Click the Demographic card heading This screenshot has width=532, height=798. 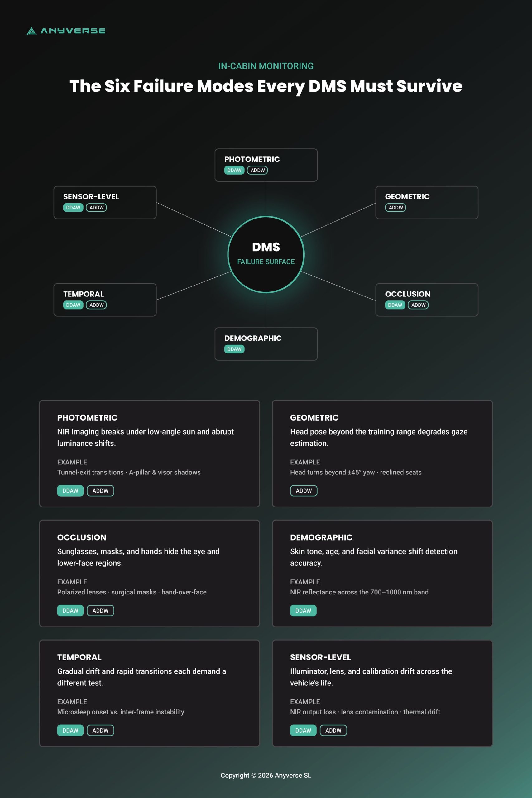321,537
